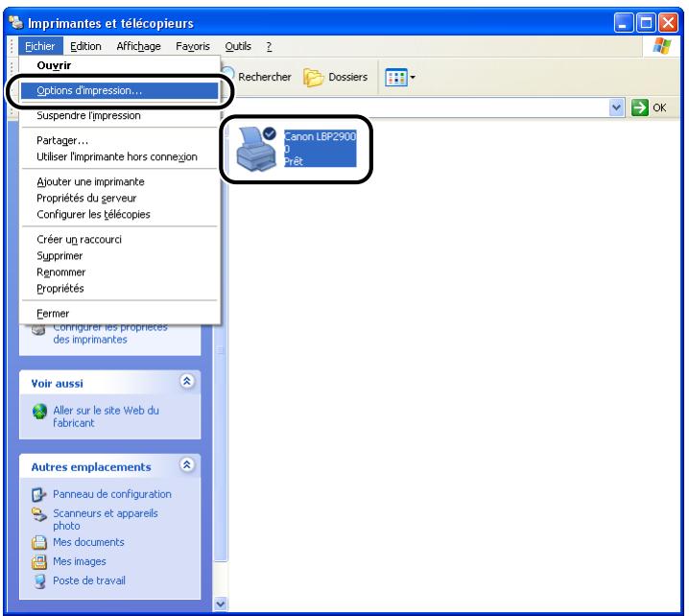
Task: Click the Poste de travail computer icon
Action: coord(39,580)
